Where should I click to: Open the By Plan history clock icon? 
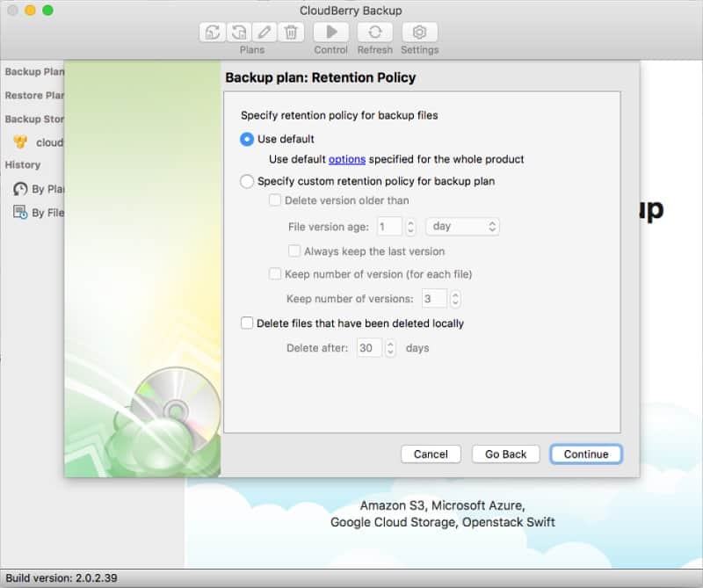(x=19, y=189)
